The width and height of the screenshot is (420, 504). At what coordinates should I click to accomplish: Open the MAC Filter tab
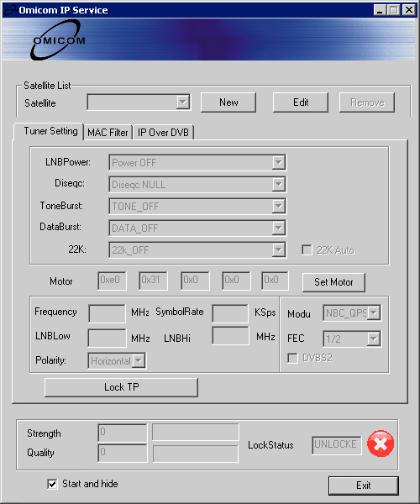pyautogui.click(x=108, y=133)
